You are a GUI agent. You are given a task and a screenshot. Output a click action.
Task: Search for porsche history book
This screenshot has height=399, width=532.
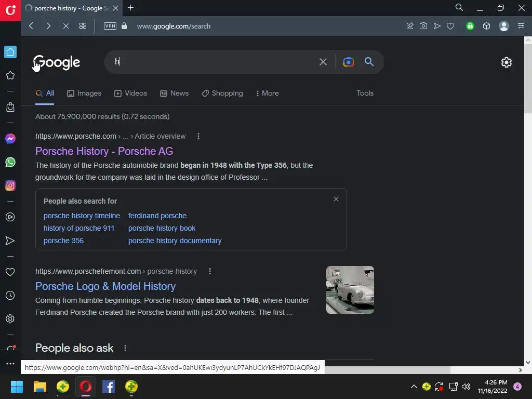162,229
